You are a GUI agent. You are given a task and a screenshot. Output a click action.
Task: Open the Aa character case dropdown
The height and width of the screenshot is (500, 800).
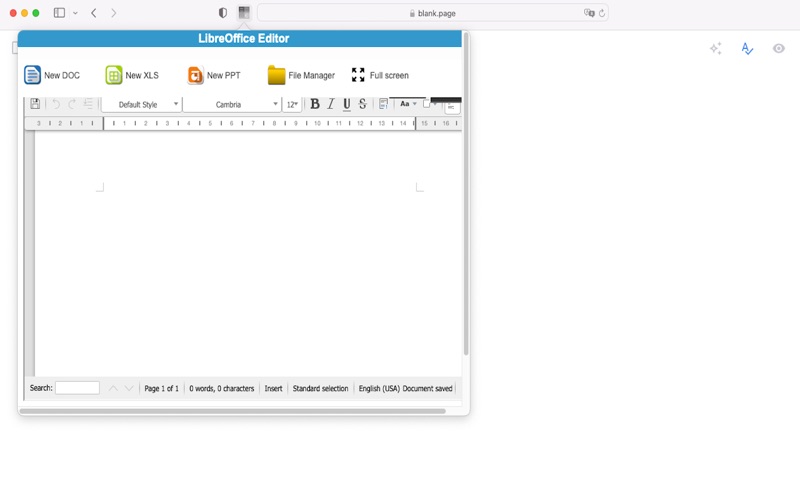click(408, 104)
